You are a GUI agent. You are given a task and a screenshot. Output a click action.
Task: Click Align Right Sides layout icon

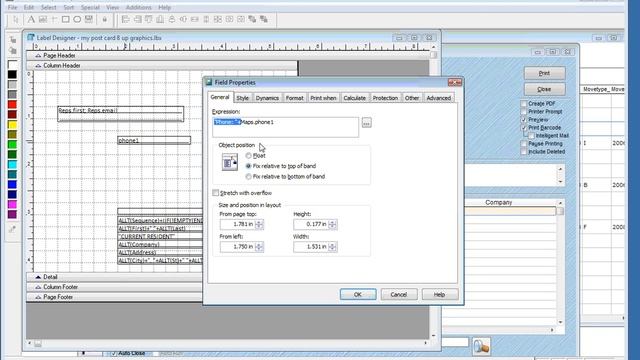[x=137, y=19]
